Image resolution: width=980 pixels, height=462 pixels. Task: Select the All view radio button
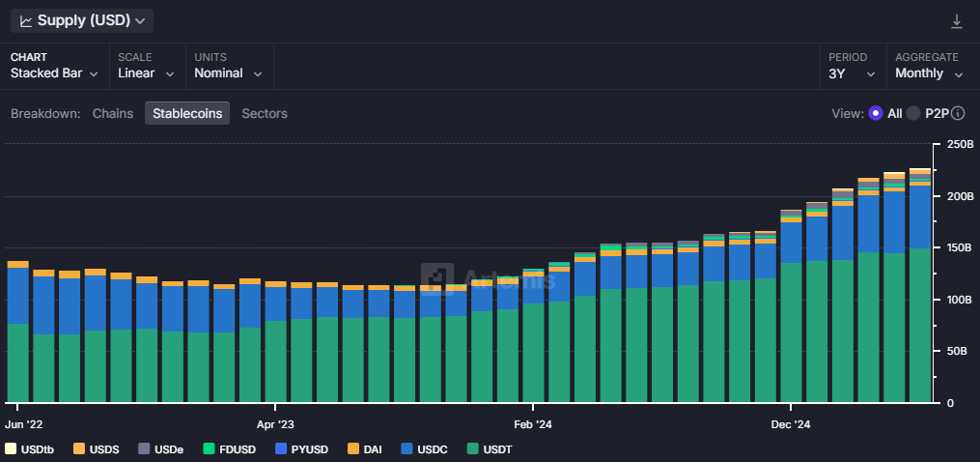pyautogui.click(x=876, y=113)
